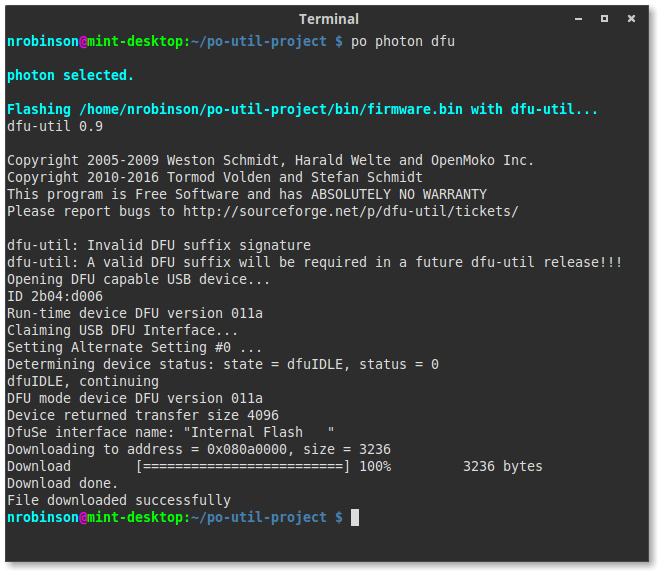
Task: Click the cursor block at bottom prompt
Action: 355,517
